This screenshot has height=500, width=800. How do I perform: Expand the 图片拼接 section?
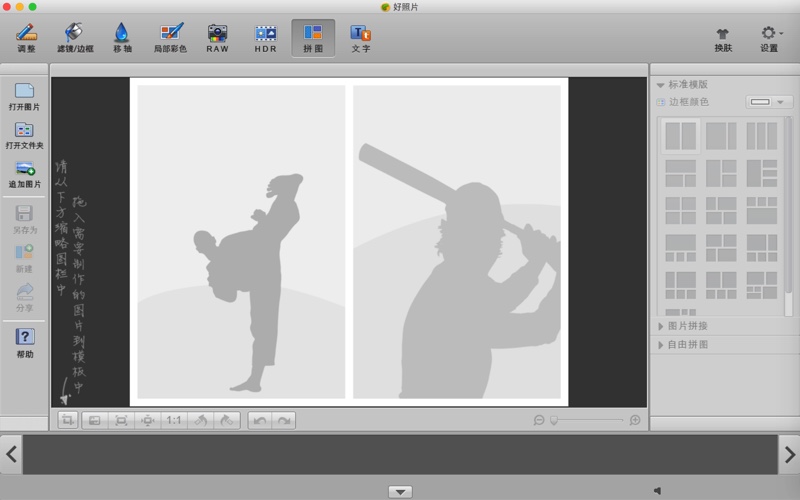pyautogui.click(x=660, y=326)
